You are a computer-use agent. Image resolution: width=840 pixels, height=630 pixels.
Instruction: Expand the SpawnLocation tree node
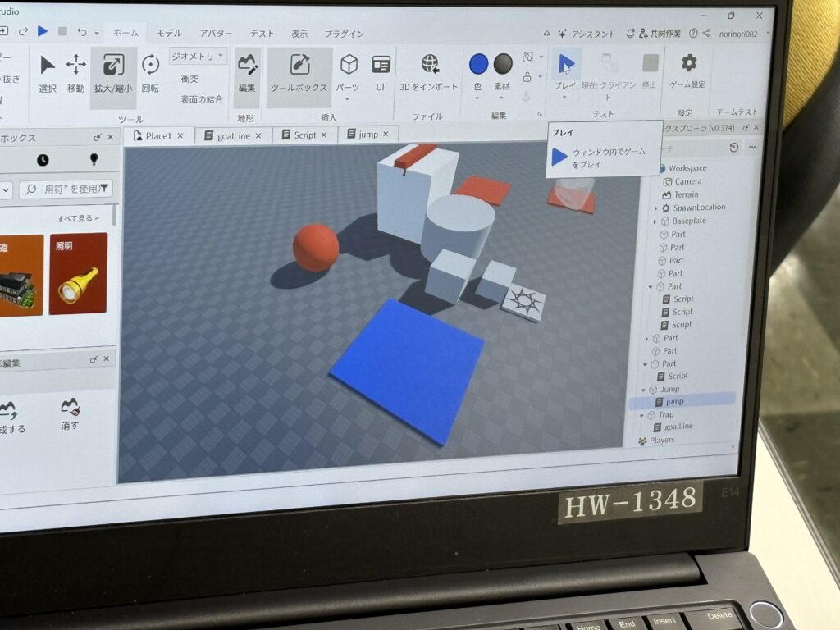point(655,208)
